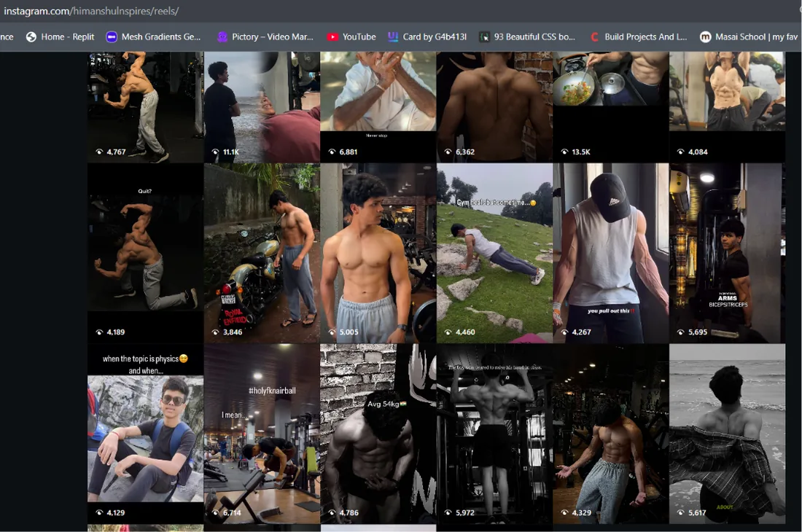802x532 pixels.
Task: Open the Home - Replit bookmark
Action: coord(61,36)
